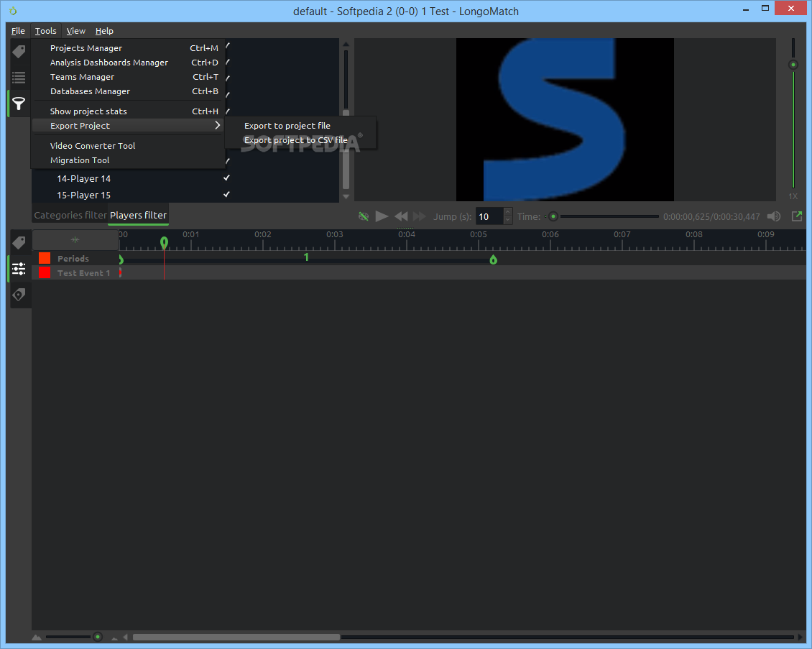Rewind the video playback
This screenshot has width=812, height=649.
(401, 216)
